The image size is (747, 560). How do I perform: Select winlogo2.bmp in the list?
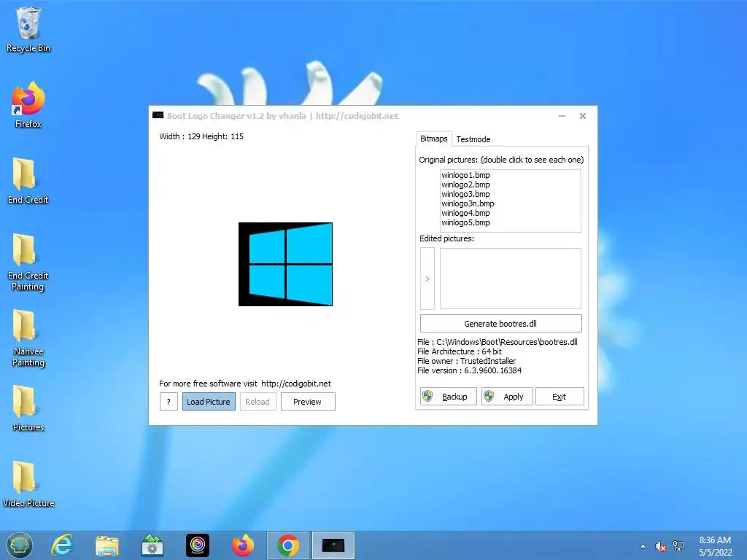click(465, 184)
